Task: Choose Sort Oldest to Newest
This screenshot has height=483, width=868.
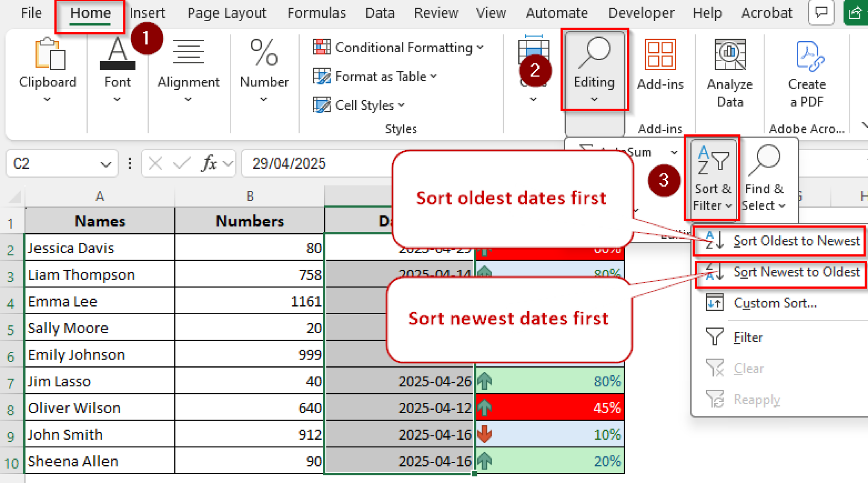Action: 796,241
